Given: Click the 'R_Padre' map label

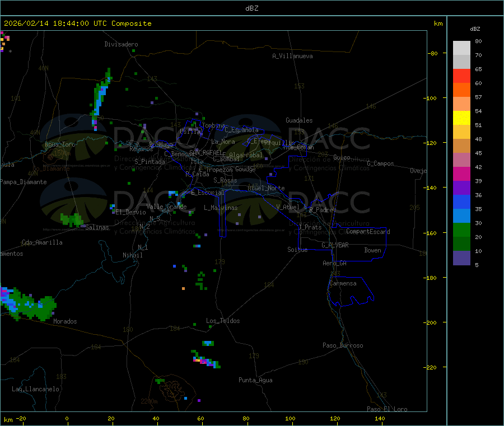Looking at the screenshot, I should (321, 210).
